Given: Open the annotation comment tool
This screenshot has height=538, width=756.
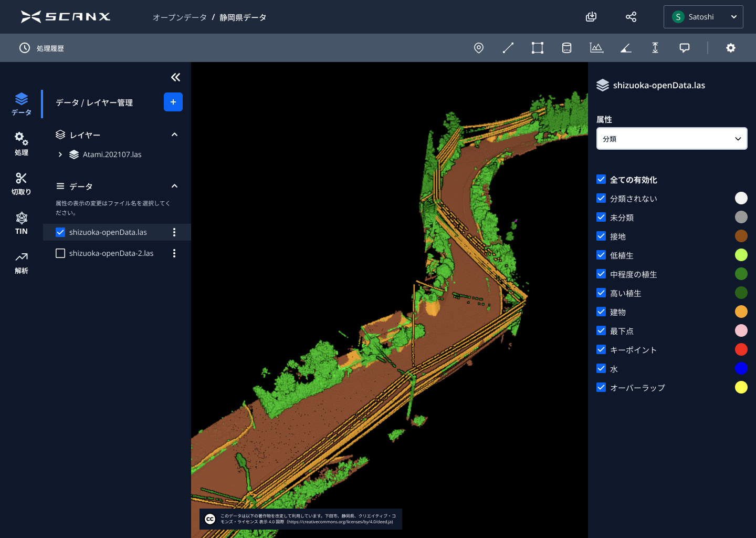Looking at the screenshot, I should coord(685,48).
